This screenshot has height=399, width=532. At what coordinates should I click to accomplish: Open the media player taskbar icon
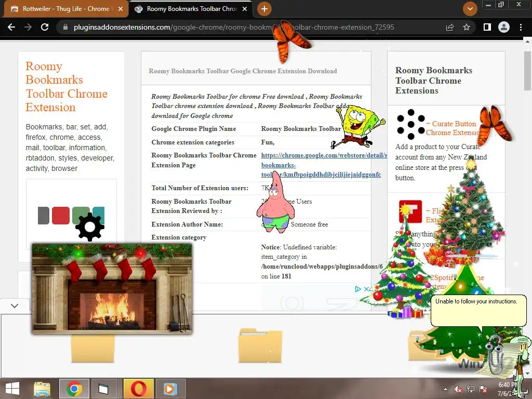point(170,389)
